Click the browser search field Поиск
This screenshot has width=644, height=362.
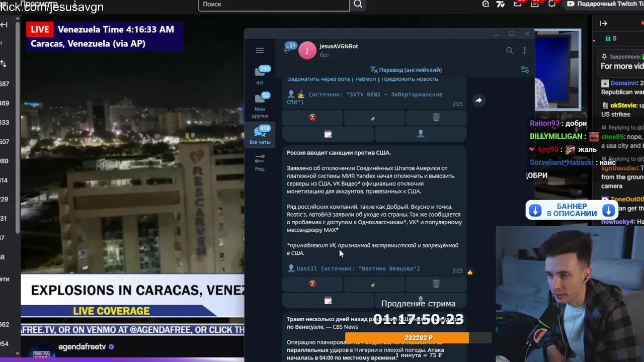274,5
